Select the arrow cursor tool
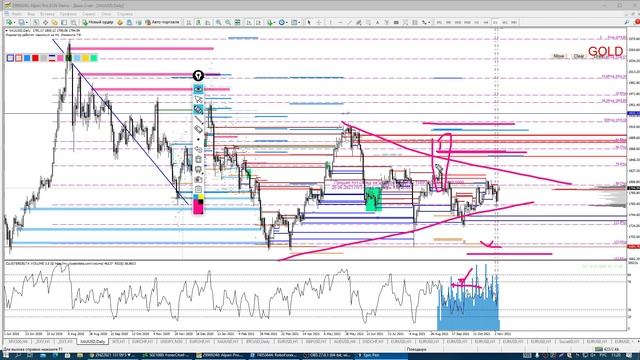640x360 pixels. click(309, 22)
